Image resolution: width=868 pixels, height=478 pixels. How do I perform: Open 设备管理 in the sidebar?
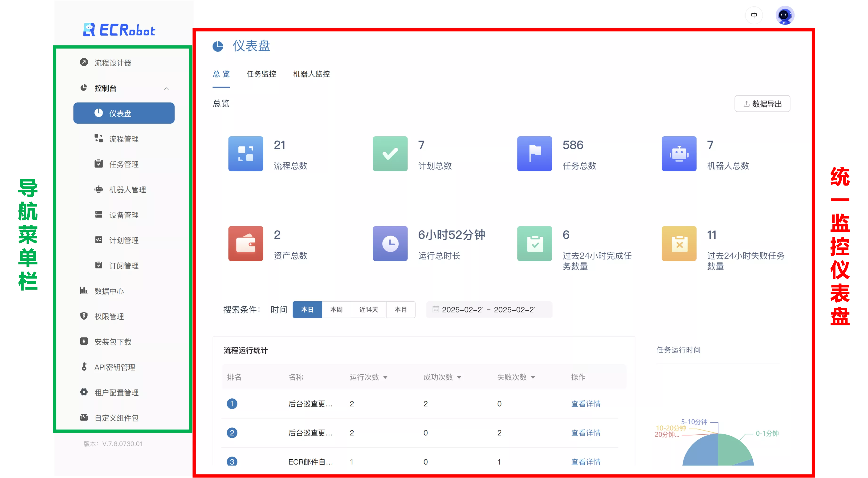(124, 215)
